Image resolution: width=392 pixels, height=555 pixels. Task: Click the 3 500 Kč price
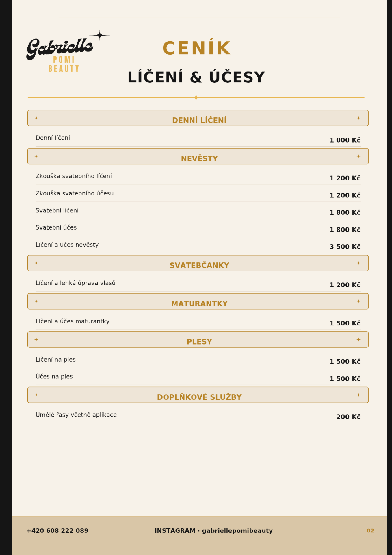pyautogui.click(x=345, y=247)
